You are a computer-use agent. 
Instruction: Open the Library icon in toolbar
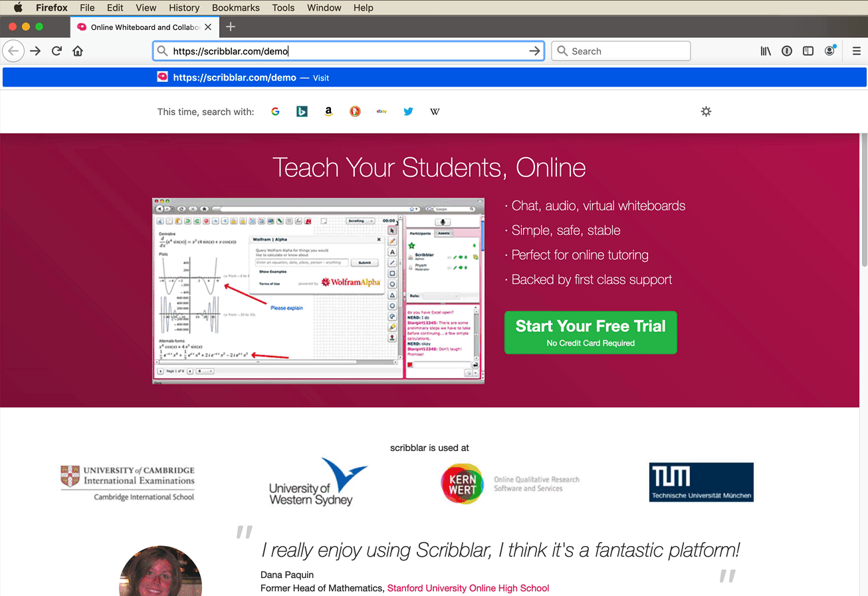pos(766,51)
